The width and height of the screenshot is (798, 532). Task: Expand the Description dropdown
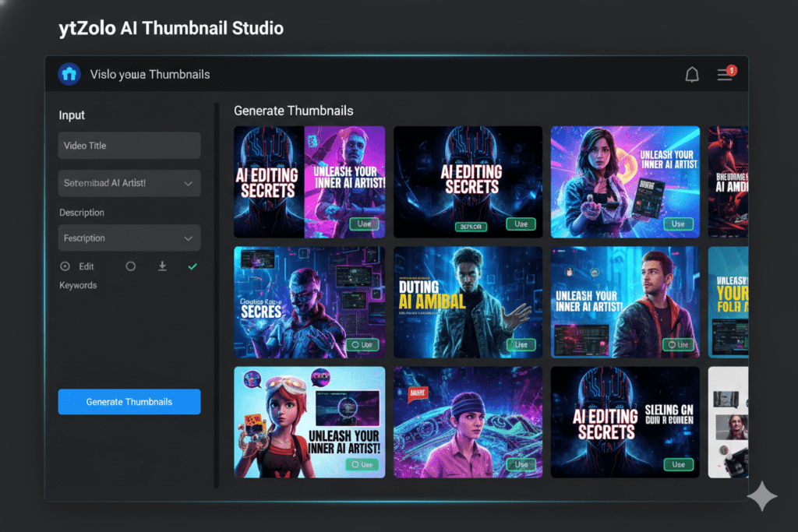(129, 238)
